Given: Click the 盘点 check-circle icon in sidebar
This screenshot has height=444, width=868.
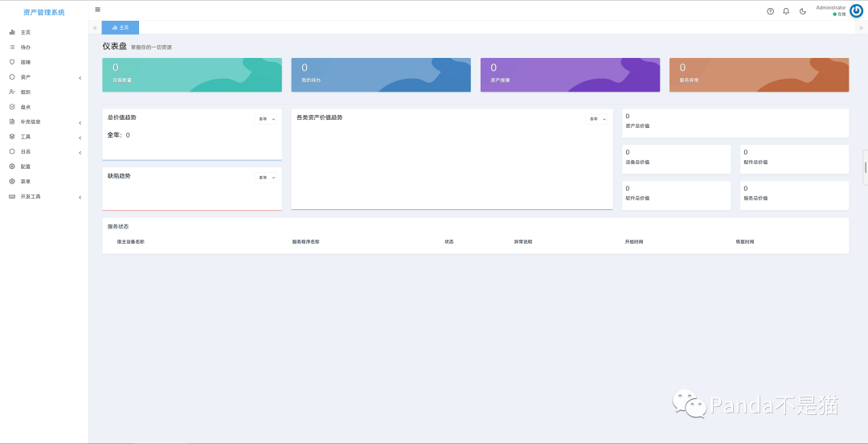Looking at the screenshot, I should click(12, 107).
